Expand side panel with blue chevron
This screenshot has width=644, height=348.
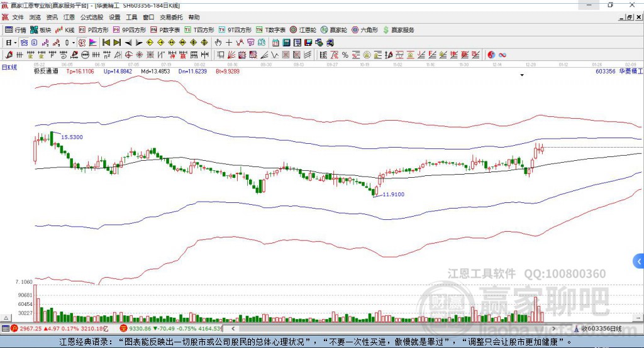click(x=639, y=261)
